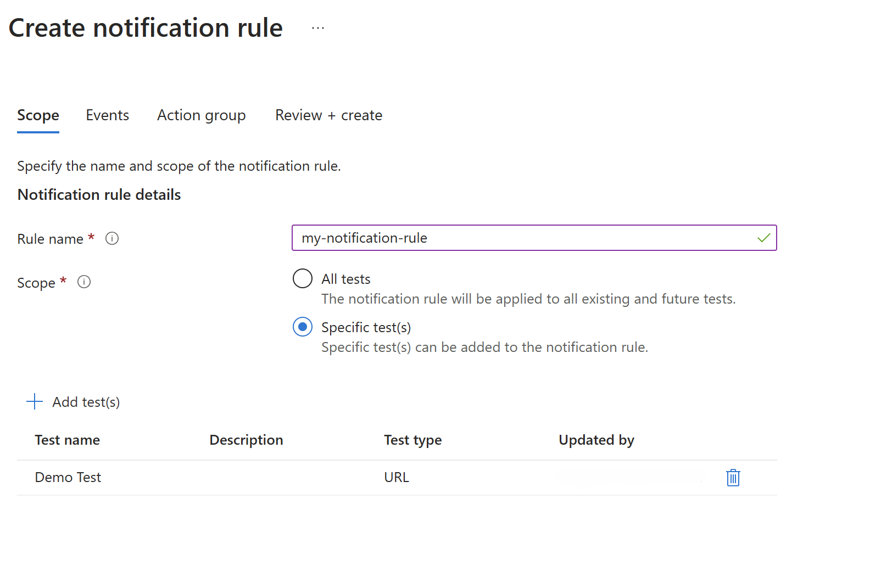Click the Add test(s) label
The height and width of the screenshot is (588, 870).
click(x=86, y=402)
